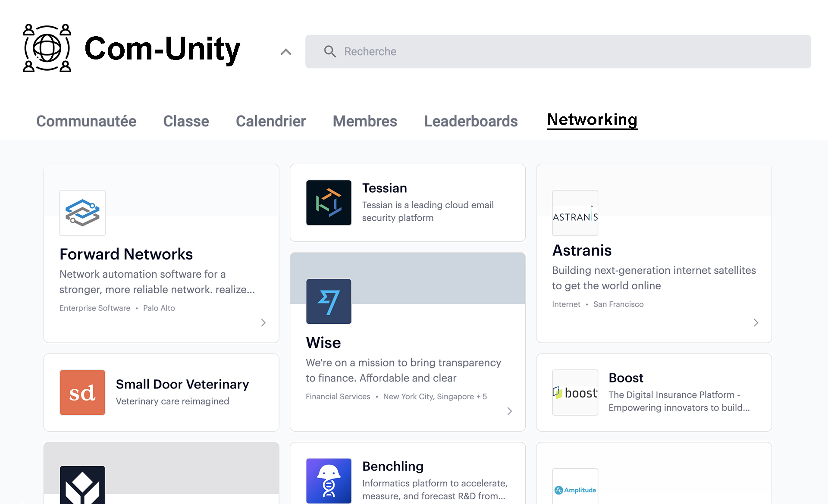Expand Astranis card with arrow chevron

(x=756, y=322)
